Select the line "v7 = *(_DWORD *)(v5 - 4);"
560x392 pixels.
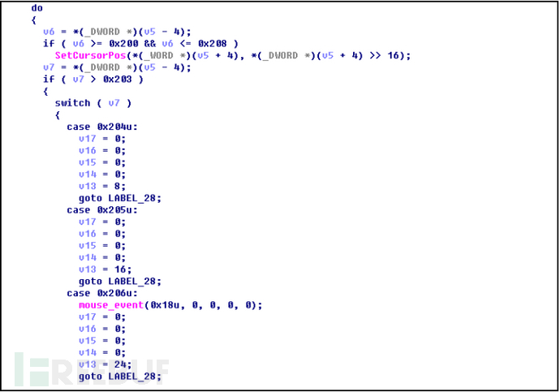coord(117,67)
